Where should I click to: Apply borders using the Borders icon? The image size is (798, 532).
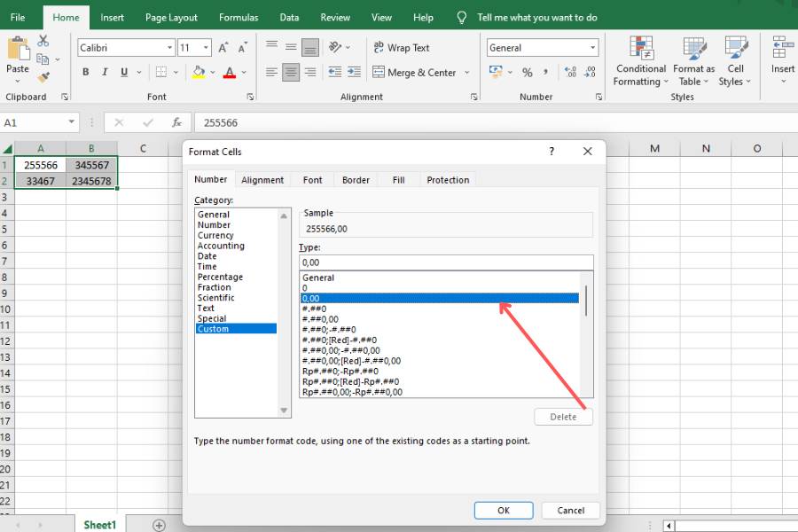click(x=161, y=73)
